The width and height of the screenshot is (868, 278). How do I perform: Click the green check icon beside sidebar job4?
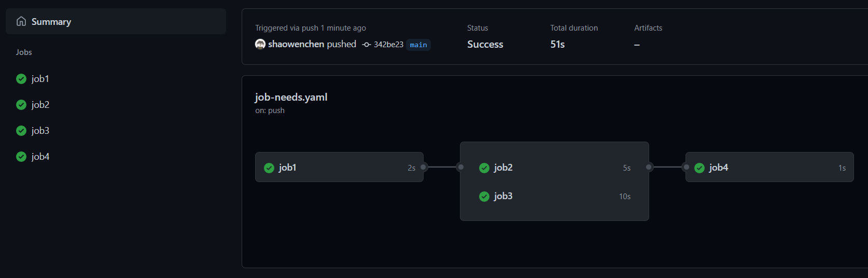(x=21, y=157)
